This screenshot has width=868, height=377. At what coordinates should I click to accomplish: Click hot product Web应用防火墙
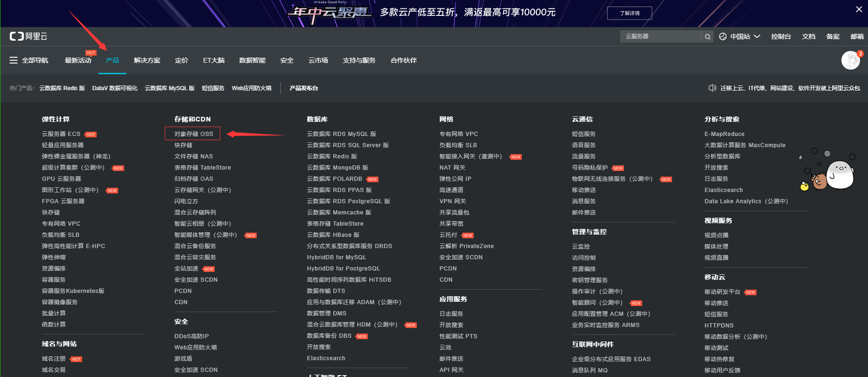tap(252, 88)
